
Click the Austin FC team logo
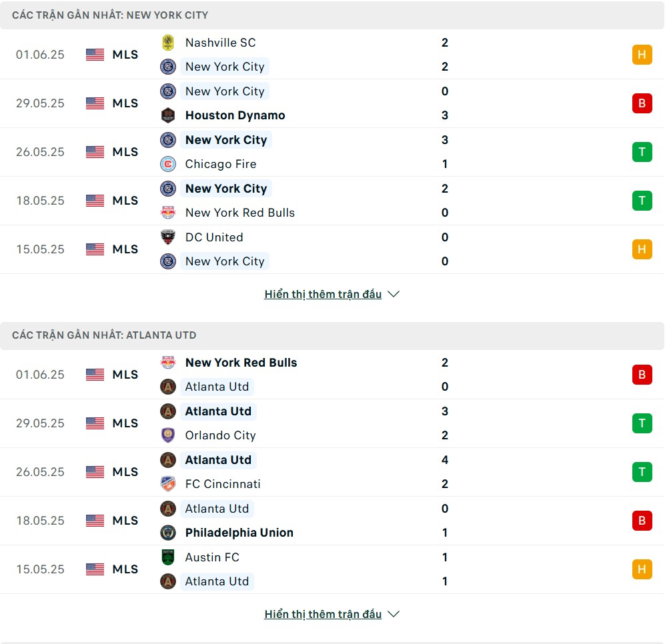coord(168,557)
